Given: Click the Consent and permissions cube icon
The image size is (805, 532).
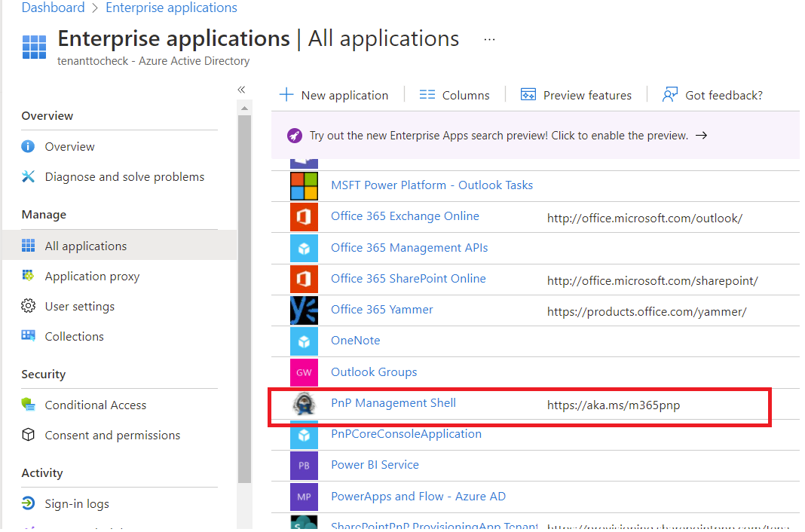Looking at the screenshot, I should point(27,435).
